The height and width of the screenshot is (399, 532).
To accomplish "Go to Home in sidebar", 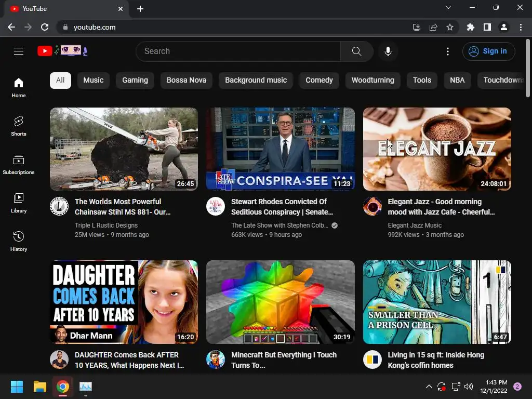I will (19, 87).
